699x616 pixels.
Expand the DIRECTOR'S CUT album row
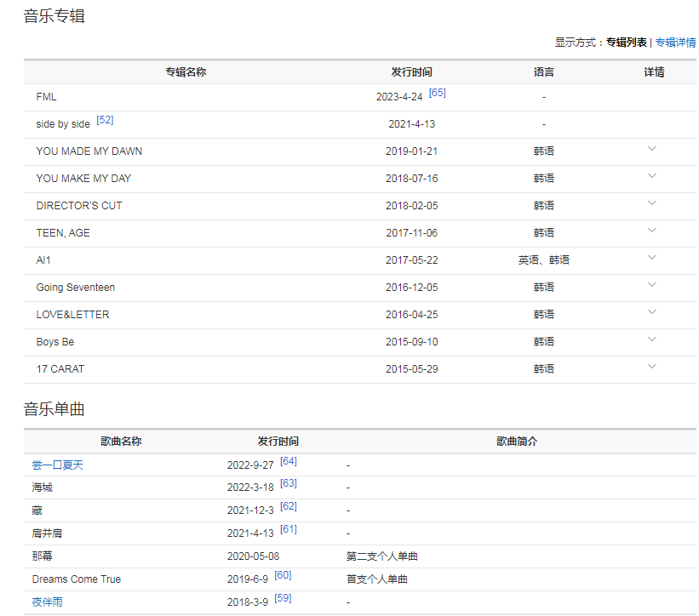(x=652, y=203)
